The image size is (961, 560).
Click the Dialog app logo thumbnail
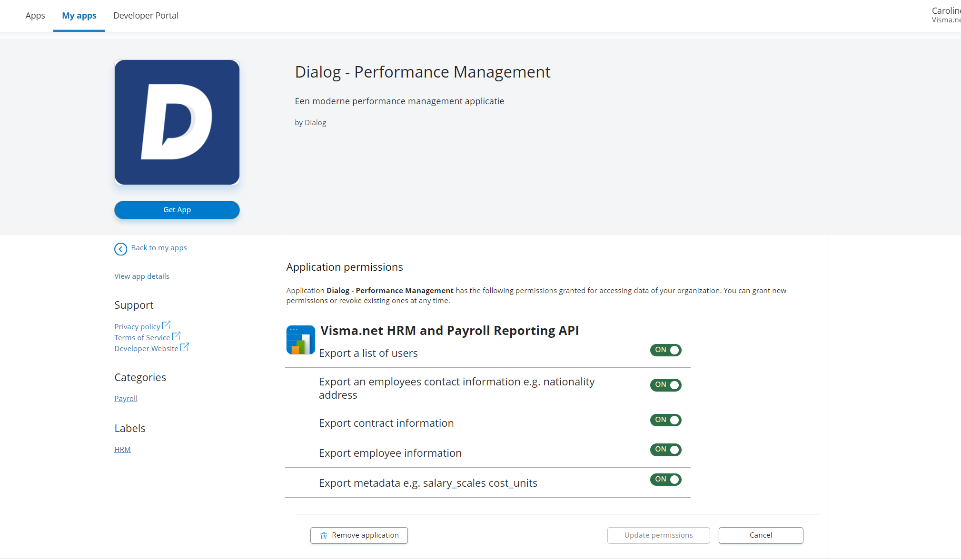point(177,122)
